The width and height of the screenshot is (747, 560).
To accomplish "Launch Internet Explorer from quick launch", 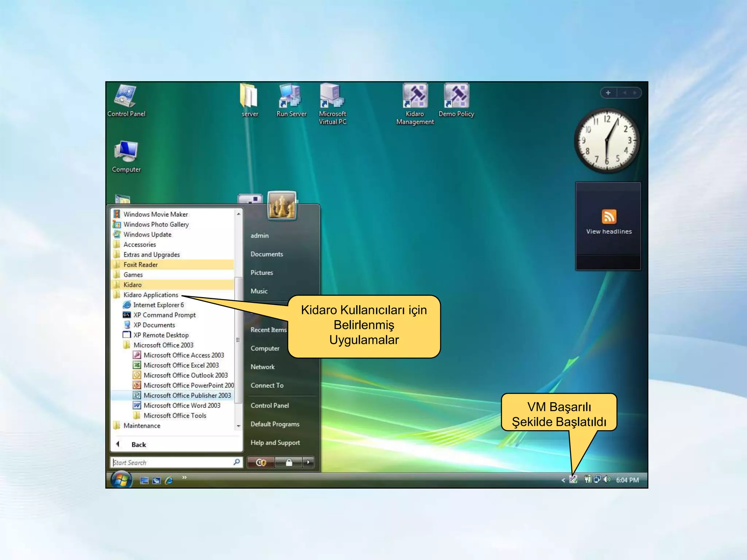I will 169,481.
